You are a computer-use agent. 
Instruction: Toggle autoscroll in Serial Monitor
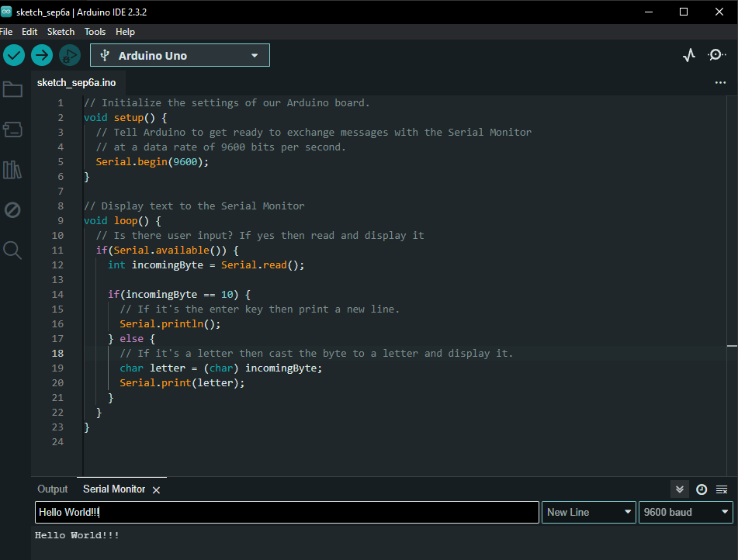click(680, 489)
